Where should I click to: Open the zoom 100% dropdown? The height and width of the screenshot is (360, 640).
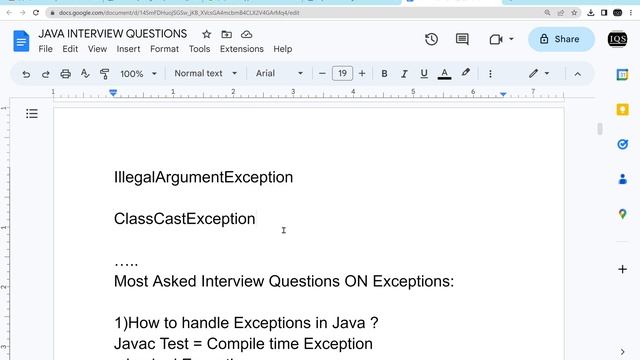pos(138,74)
